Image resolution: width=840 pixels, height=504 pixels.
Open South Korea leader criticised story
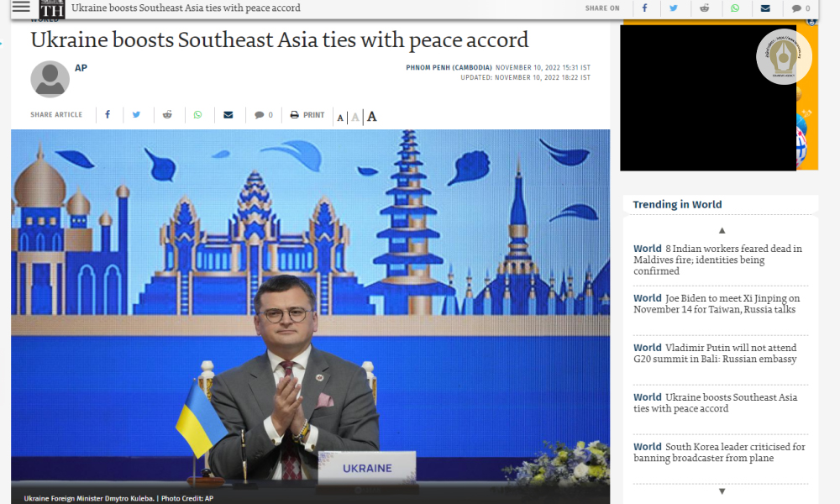click(719, 452)
